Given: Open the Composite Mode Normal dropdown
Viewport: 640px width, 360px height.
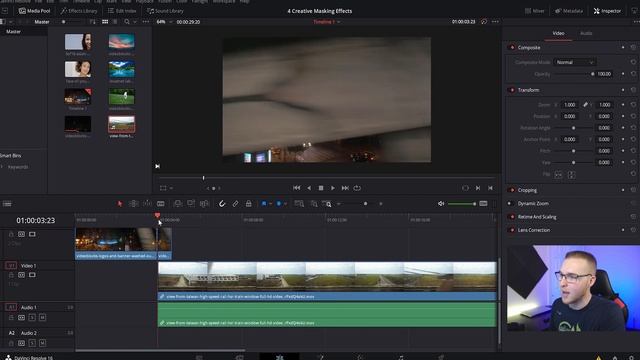Looking at the screenshot, I should pos(575,62).
